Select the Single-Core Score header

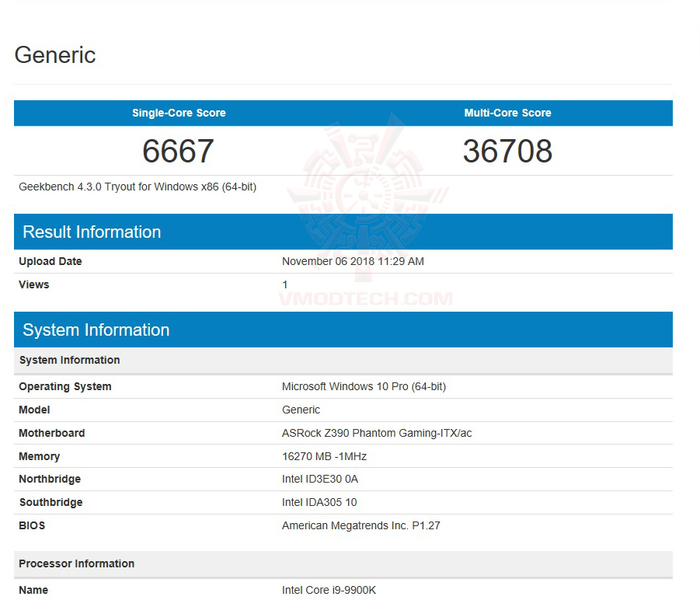coord(179,113)
